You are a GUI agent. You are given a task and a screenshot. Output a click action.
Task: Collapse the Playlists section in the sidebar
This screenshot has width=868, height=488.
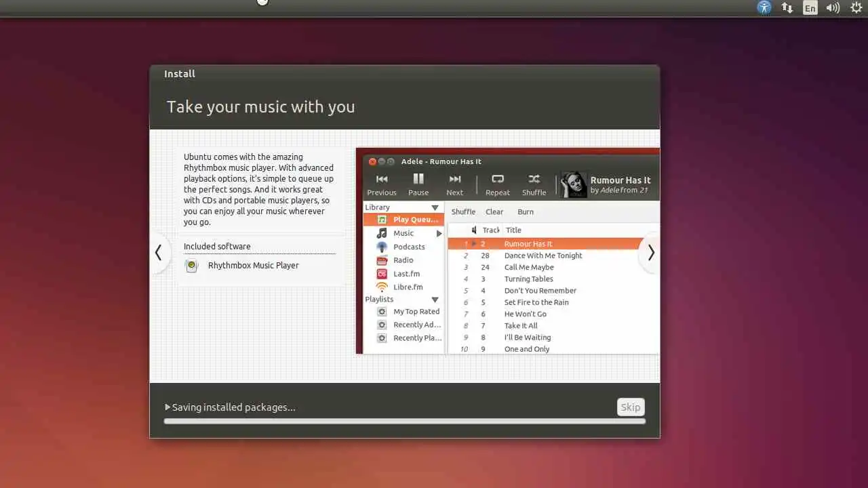435,300
